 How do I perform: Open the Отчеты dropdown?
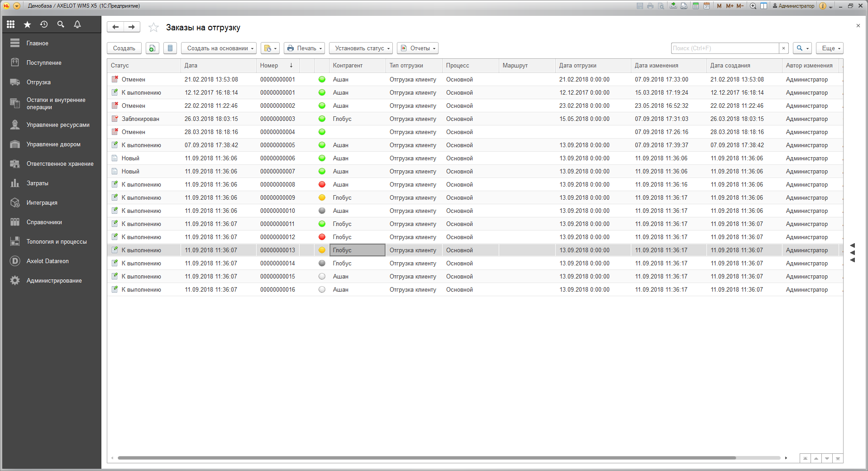tap(418, 48)
